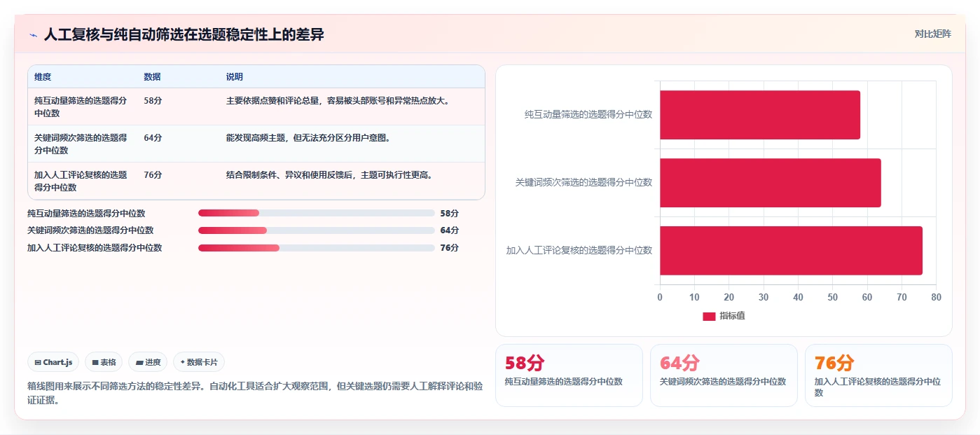Click the 维度 column header
The height and width of the screenshot is (435, 980).
43,76
